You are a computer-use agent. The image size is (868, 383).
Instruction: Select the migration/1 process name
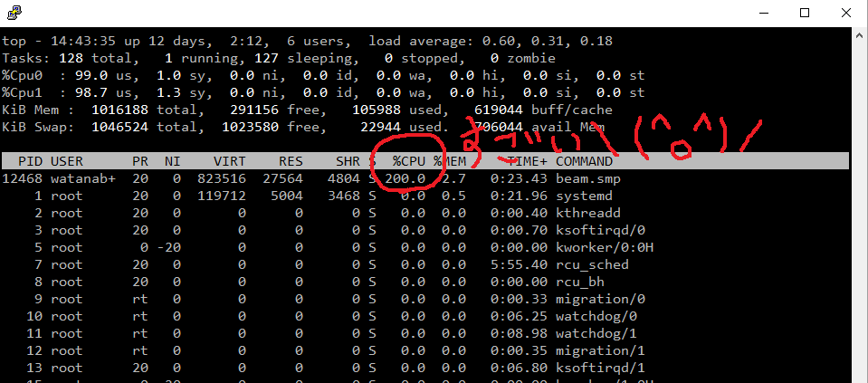[601, 350]
